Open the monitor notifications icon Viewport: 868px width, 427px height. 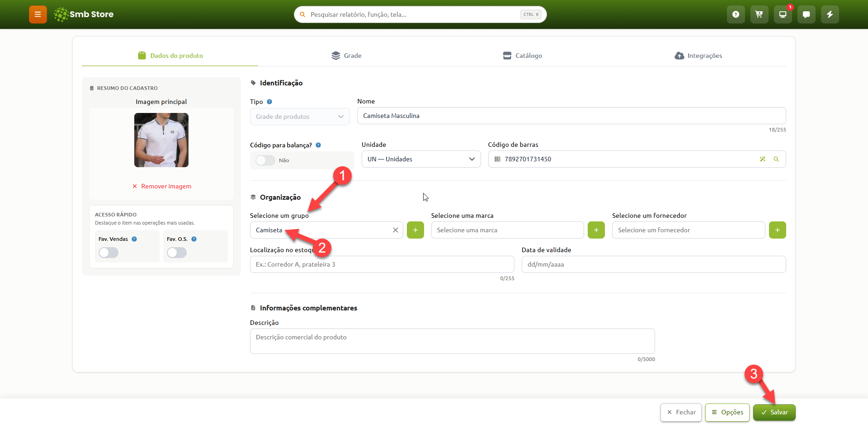[783, 14]
